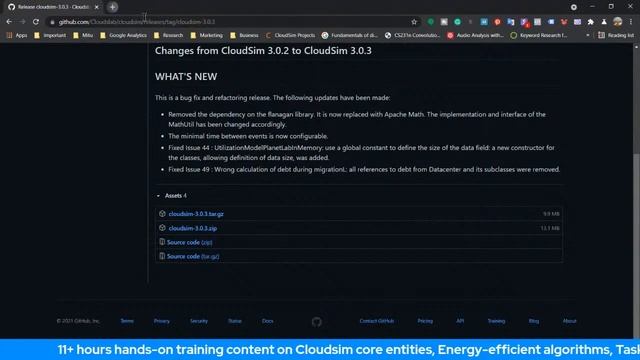Screen dimensions: 640x360
Task: Open the Audio Analysis with... bookmark
Action: [x=475, y=35]
